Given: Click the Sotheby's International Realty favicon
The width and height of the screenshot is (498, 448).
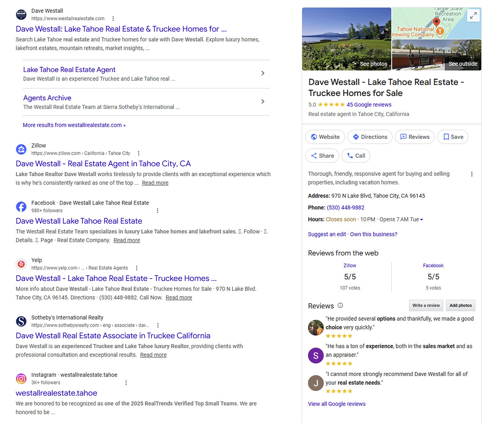Looking at the screenshot, I should coord(21,321).
